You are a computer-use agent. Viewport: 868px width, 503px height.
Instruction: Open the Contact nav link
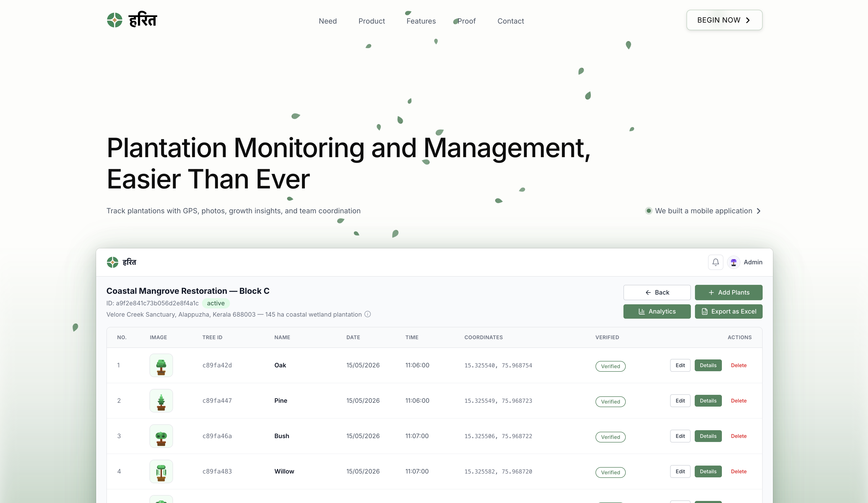[x=510, y=21]
